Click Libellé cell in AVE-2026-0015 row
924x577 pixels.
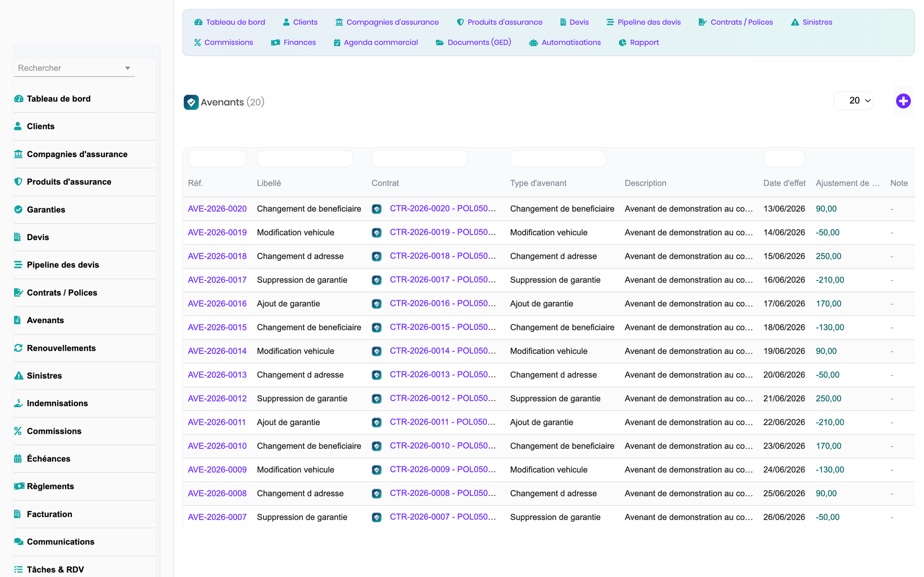309,327
